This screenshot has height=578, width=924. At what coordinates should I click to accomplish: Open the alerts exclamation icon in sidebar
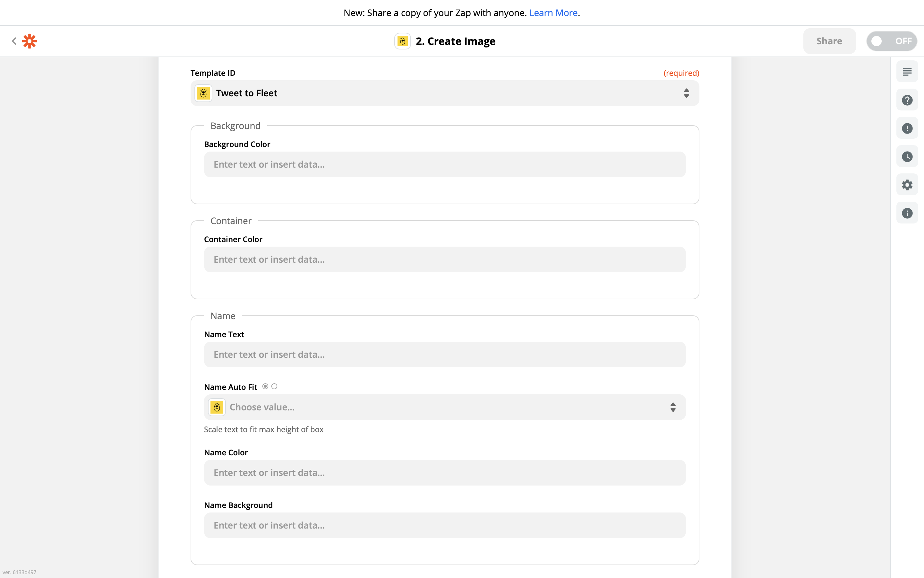coord(907,128)
